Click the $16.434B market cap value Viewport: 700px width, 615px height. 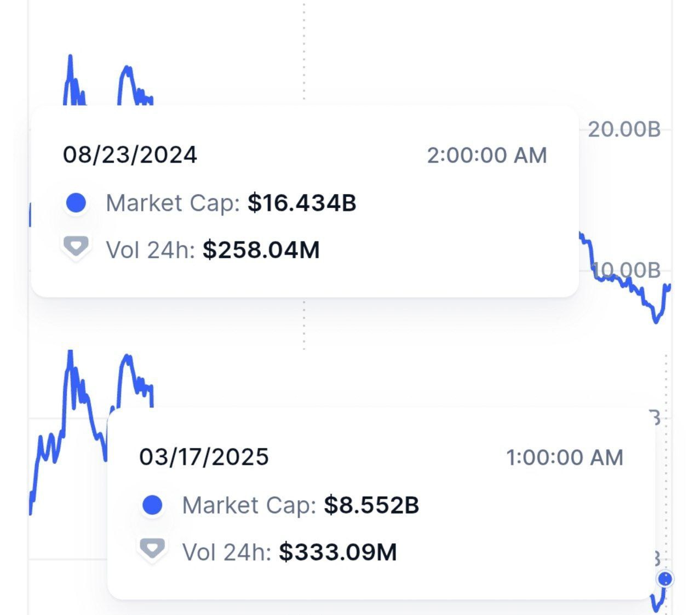pyautogui.click(x=302, y=203)
